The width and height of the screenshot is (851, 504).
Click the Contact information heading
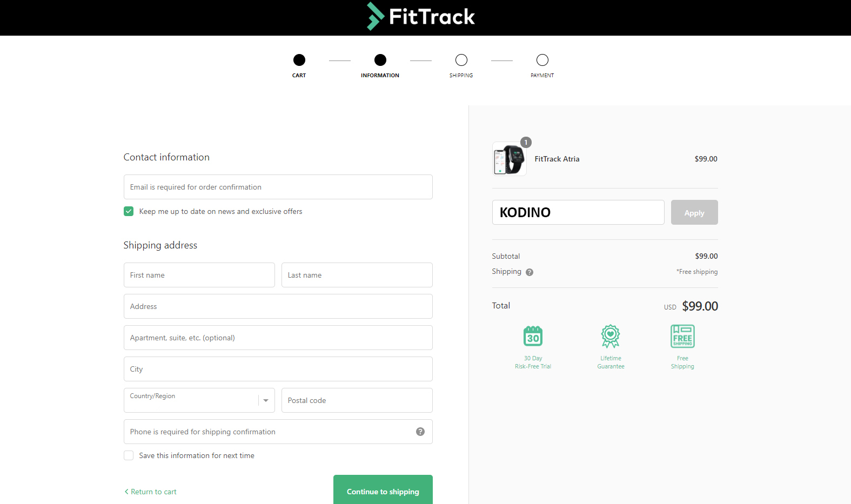[x=166, y=157]
